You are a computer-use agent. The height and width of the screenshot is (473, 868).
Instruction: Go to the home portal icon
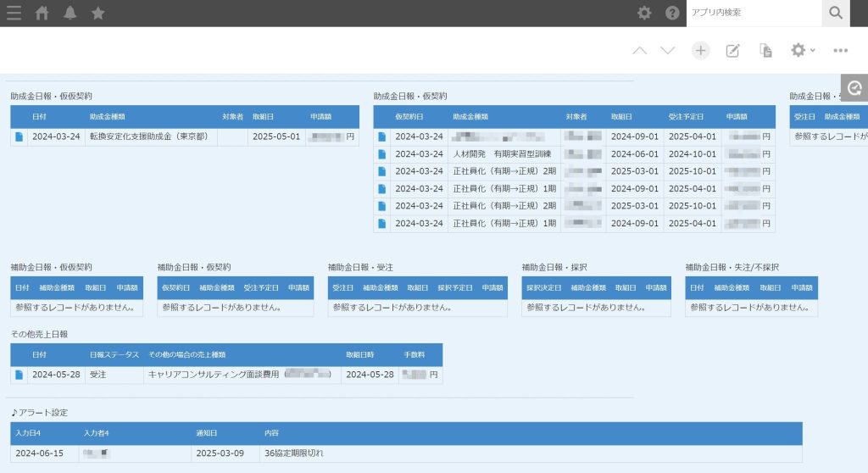pos(42,13)
